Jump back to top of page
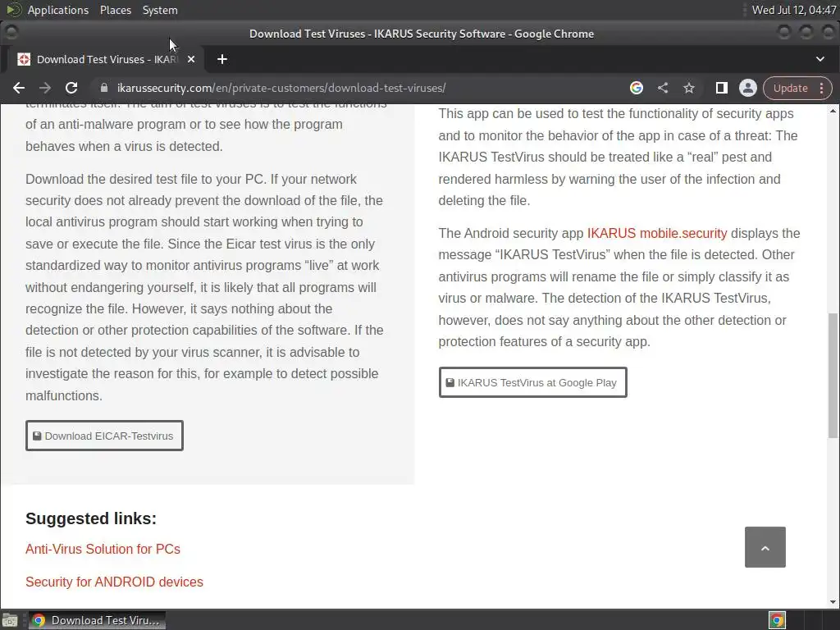This screenshot has width=840, height=630. coord(765,547)
